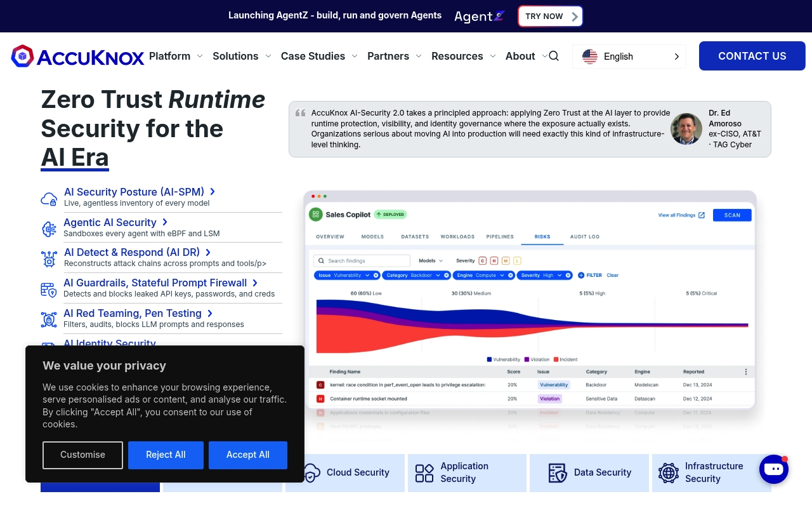The image size is (812, 508).
Task: Click the Violation tag in Container runtime row
Action: pyautogui.click(x=550, y=399)
